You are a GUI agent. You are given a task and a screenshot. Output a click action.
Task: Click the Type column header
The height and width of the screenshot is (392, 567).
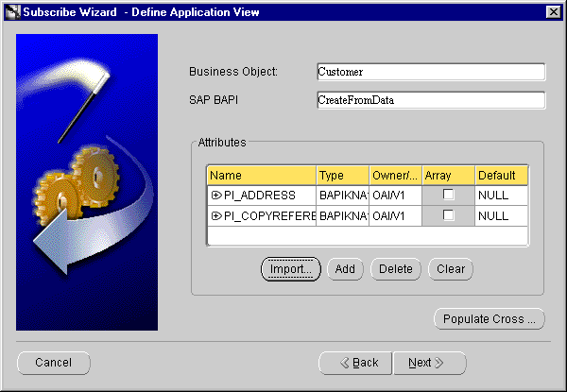tap(342, 176)
